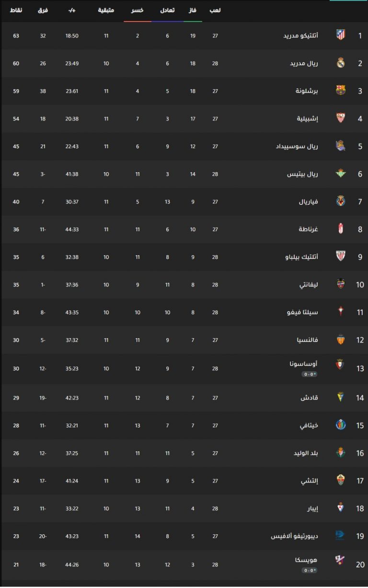
Task: Sort table by خسر losses column header
Action: [138, 10]
